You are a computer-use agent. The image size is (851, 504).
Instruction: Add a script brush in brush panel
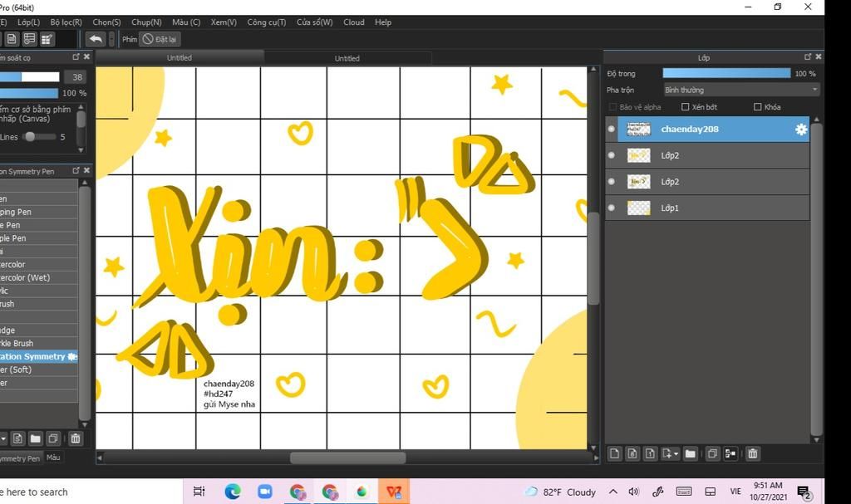click(x=17, y=438)
